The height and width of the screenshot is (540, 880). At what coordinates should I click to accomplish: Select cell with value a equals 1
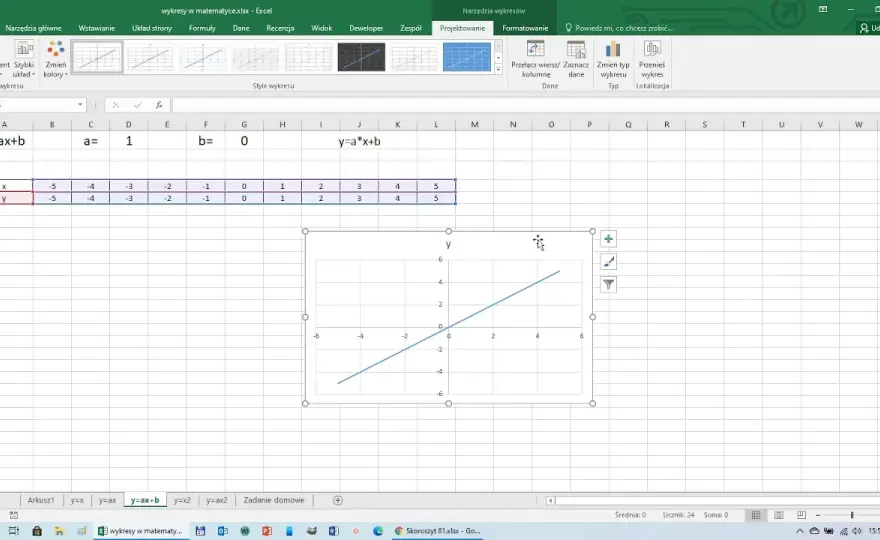click(129, 141)
